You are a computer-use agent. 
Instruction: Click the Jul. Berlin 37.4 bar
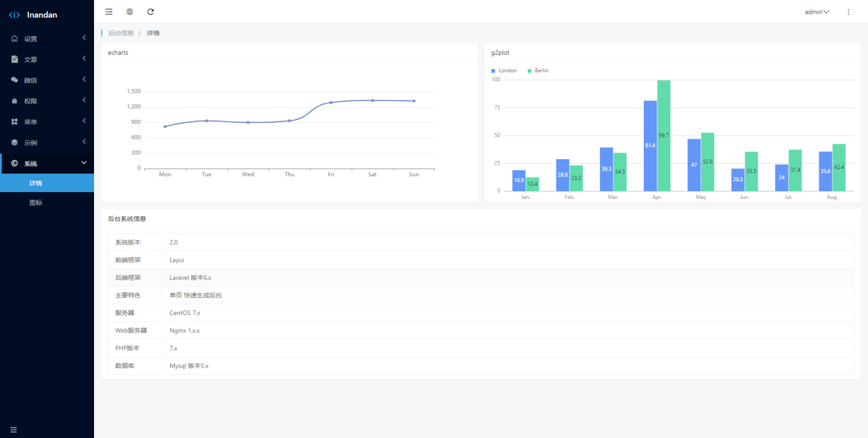pos(795,170)
